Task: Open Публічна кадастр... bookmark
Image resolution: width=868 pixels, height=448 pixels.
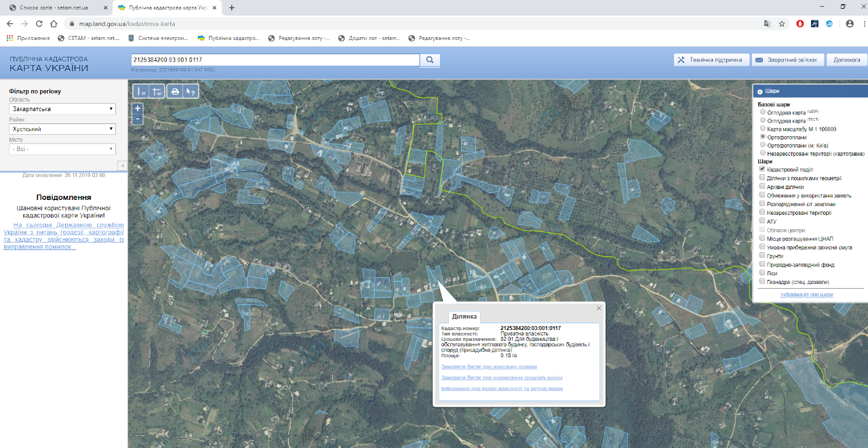Action: click(229, 38)
